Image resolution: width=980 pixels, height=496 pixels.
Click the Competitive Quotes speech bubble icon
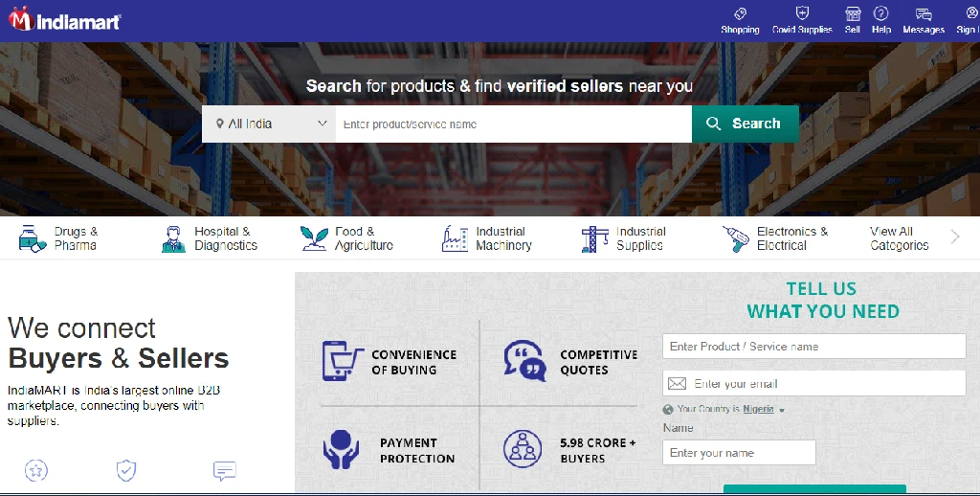click(x=524, y=360)
